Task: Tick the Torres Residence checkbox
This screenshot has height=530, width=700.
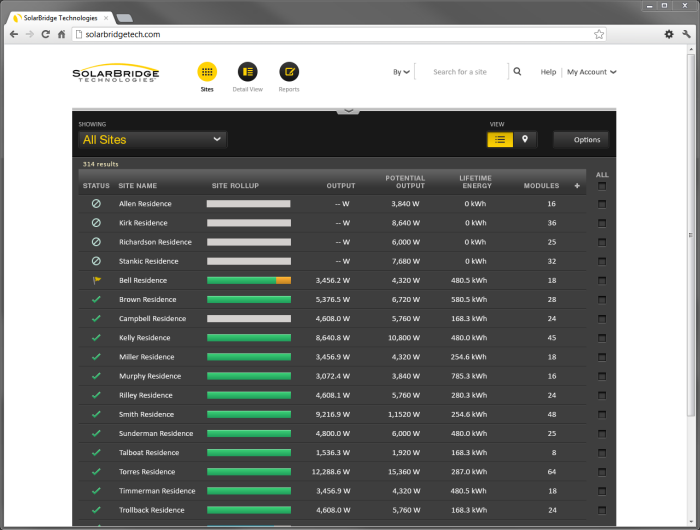Action: pos(602,472)
